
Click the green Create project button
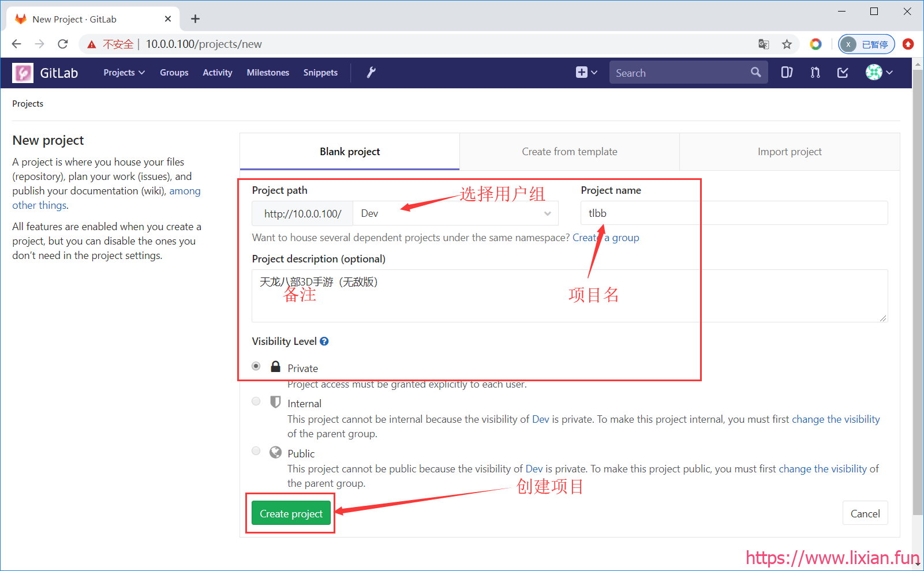pyautogui.click(x=291, y=513)
